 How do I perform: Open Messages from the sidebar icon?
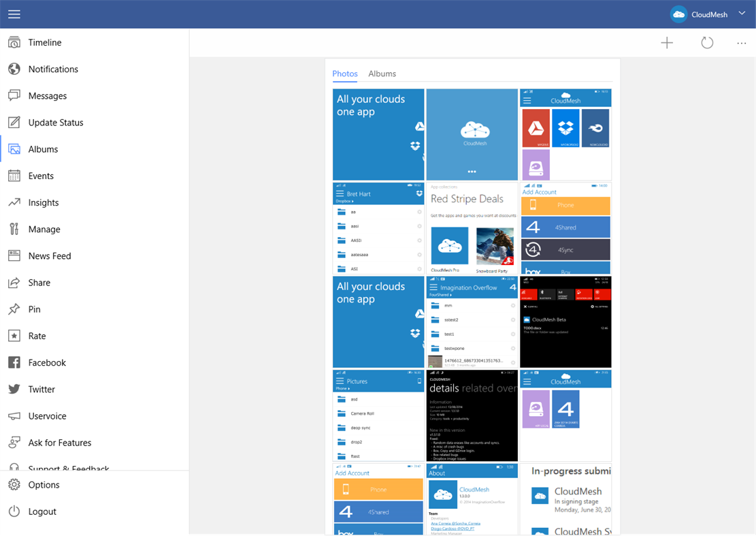(x=15, y=95)
